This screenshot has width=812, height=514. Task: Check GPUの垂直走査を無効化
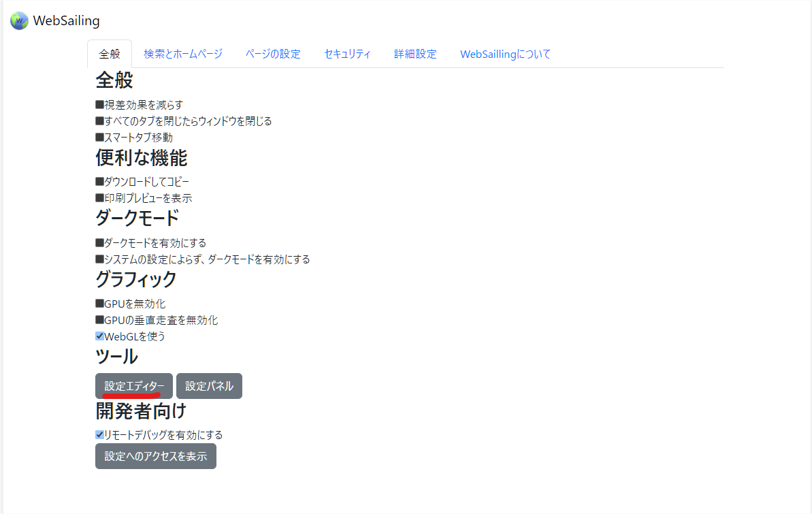point(99,319)
